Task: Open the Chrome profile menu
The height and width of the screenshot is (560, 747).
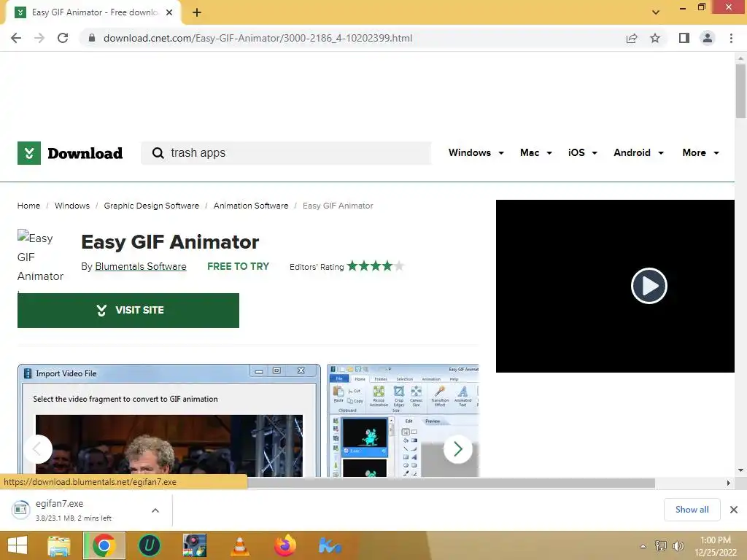Action: [x=708, y=38]
